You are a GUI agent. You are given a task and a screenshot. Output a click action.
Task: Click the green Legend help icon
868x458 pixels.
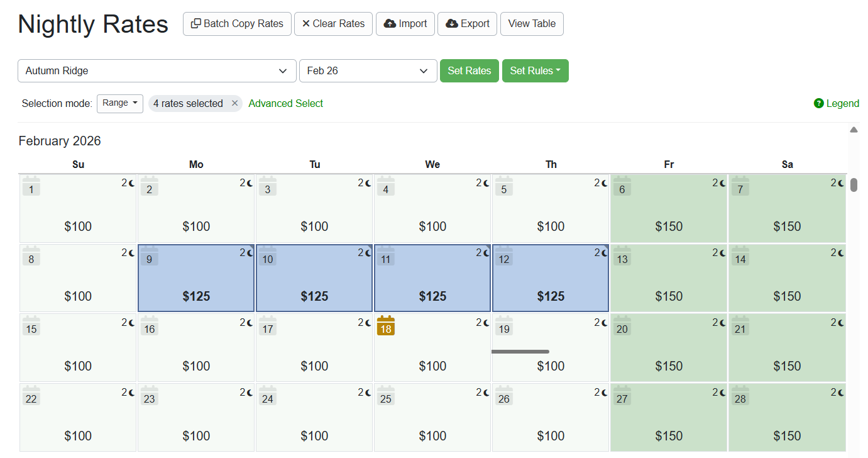[x=818, y=103]
